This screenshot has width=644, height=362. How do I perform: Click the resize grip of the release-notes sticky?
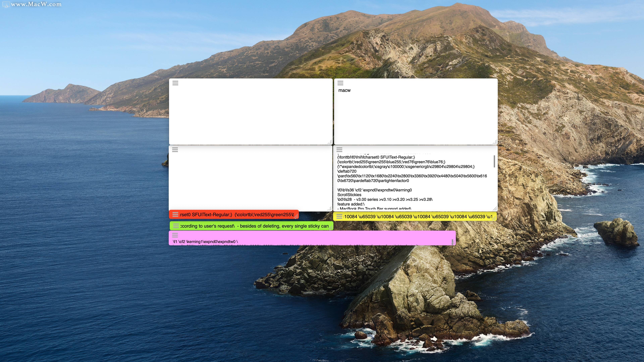point(495,209)
